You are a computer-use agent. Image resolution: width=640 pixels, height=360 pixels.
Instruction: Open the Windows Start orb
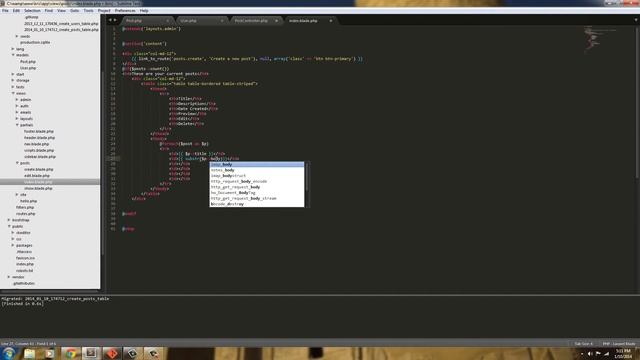coord(8,353)
